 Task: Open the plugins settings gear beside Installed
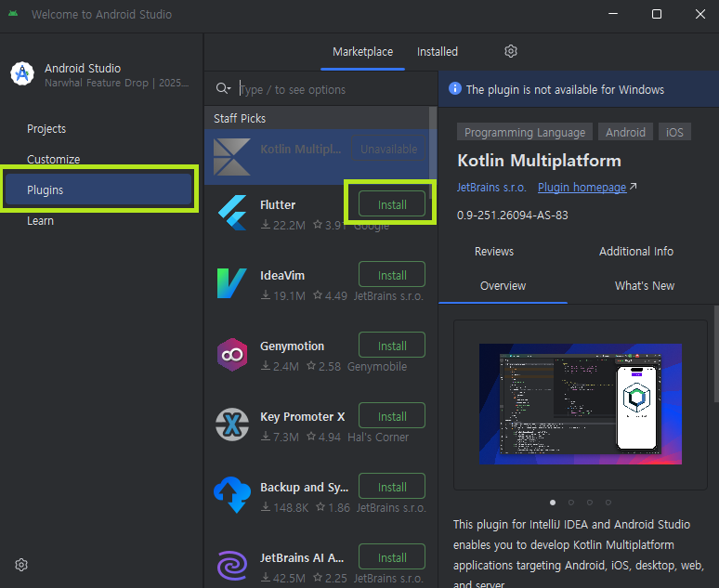tap(511, 51)
